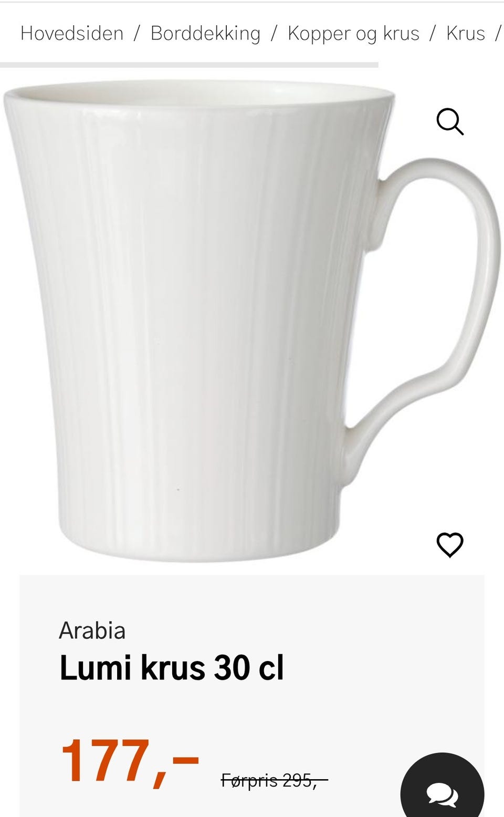Click the struck-through Førpris 295,- text

tap(275, 781)
